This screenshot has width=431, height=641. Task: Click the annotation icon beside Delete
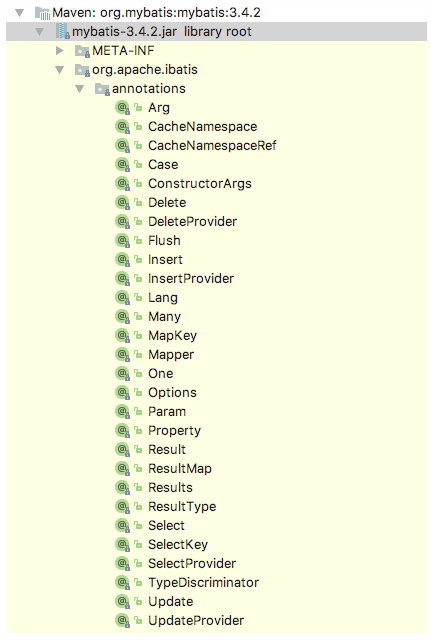[122, 203]
